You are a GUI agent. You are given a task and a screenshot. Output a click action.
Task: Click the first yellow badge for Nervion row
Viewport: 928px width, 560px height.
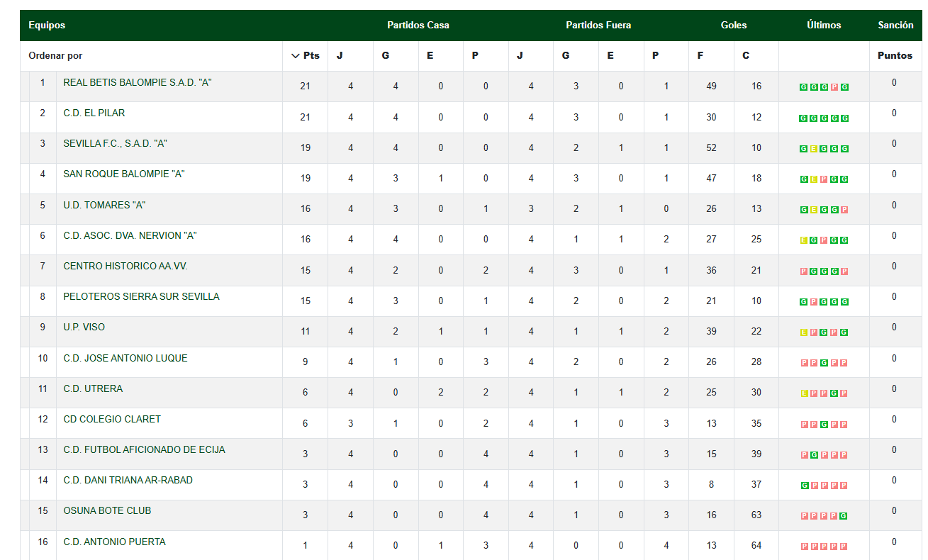(803, 240)
